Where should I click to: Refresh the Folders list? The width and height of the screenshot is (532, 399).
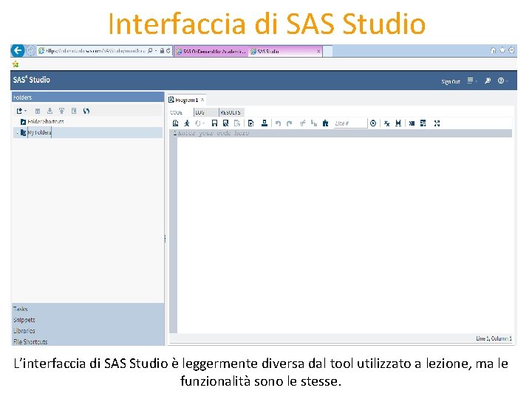click(x=86, y=111)
